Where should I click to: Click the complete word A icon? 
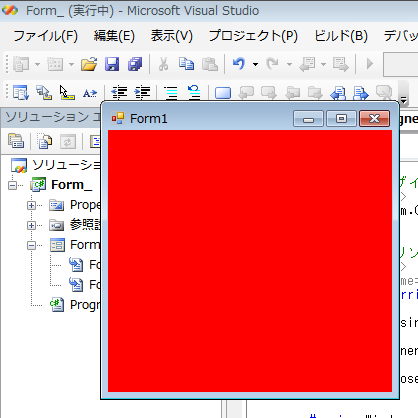(x=90, y=93)
